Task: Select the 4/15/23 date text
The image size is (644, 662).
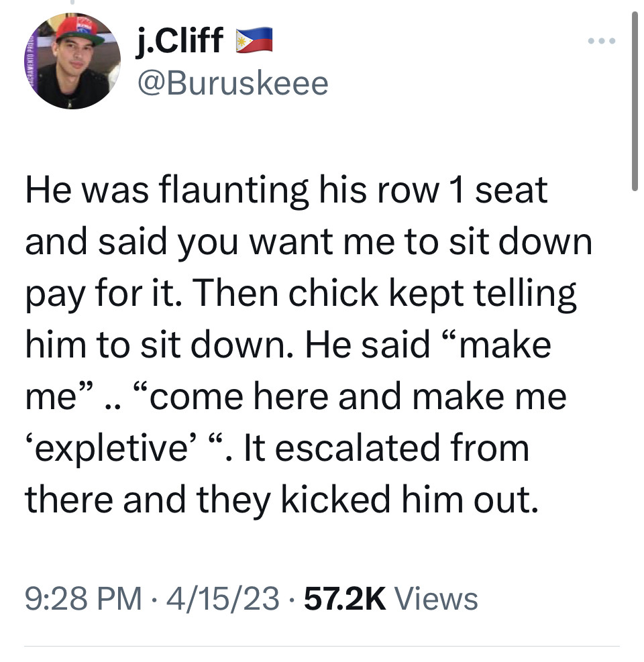Action: point(223,598)
